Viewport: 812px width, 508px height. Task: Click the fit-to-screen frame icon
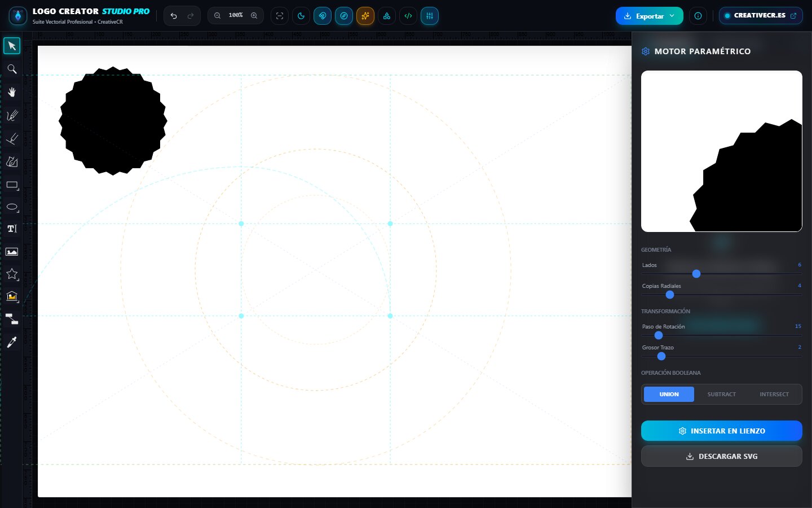[x=280, y=16]
